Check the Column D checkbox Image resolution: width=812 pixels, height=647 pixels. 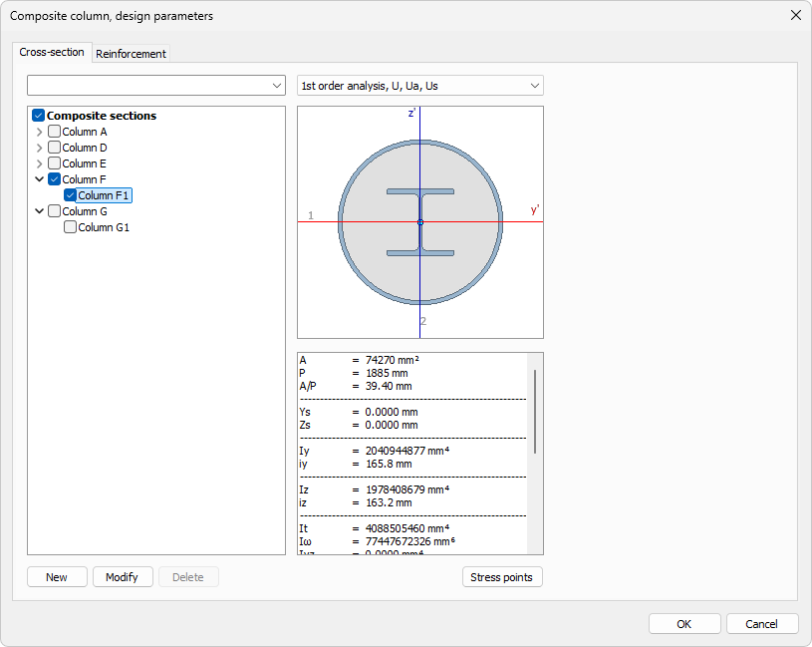coord(55,148)
